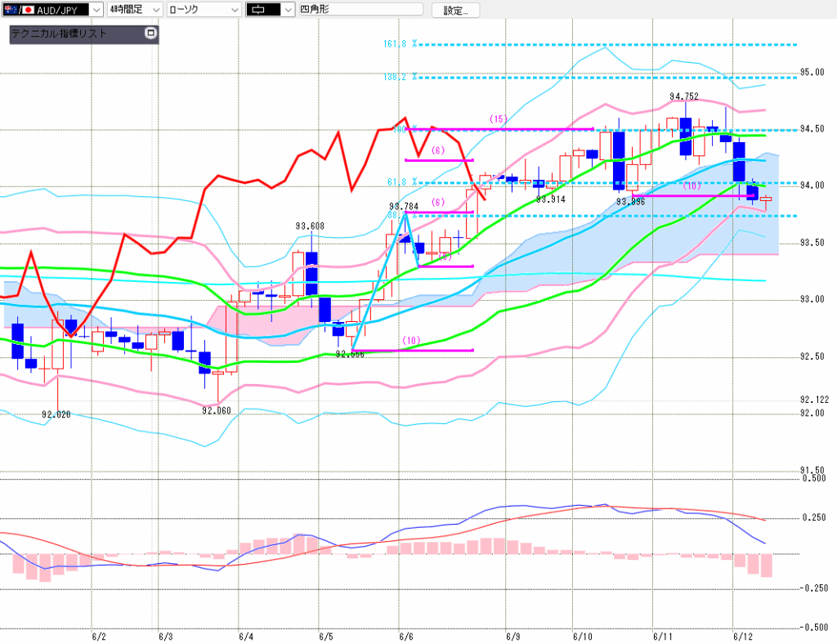Screen dimensions: 837x644
Task: Click the 92.556 price label
Action: tap(350, 354)
